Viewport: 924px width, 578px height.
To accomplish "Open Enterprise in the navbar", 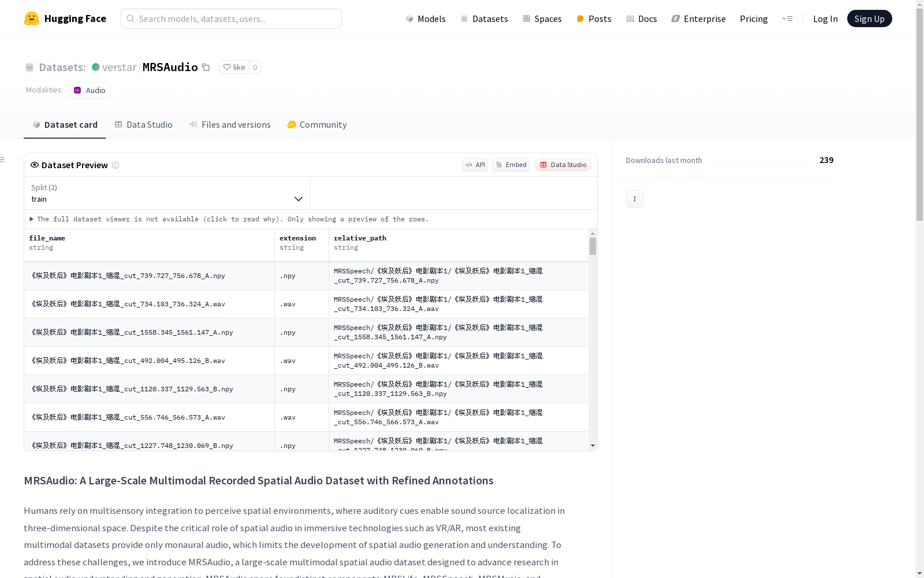I will pyautogui.click(x=699, y=18).
